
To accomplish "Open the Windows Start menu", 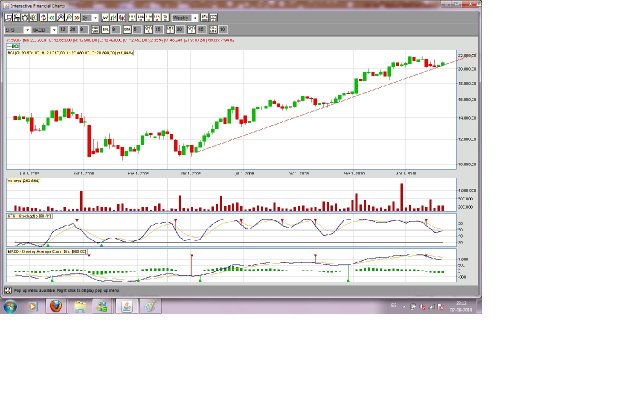I will click(x=10, y=306).
